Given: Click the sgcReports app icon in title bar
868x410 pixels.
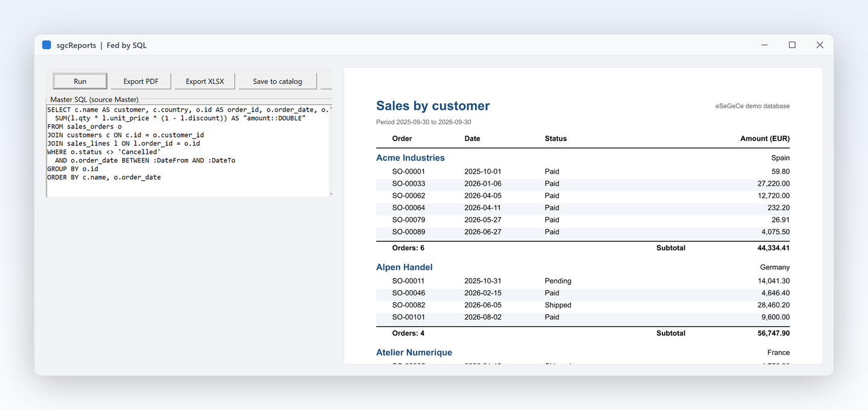Looking at the screenshot, I should [46, 45].
